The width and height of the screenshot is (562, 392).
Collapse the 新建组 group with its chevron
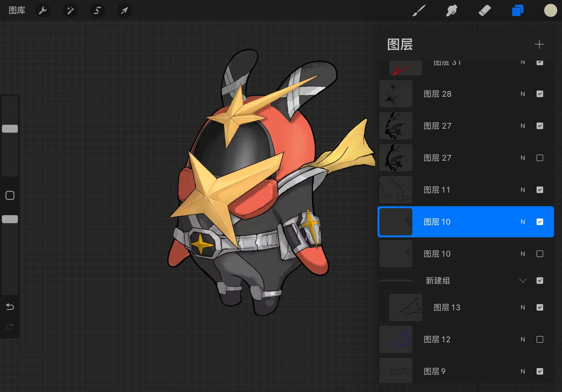(x=523, y=281)
